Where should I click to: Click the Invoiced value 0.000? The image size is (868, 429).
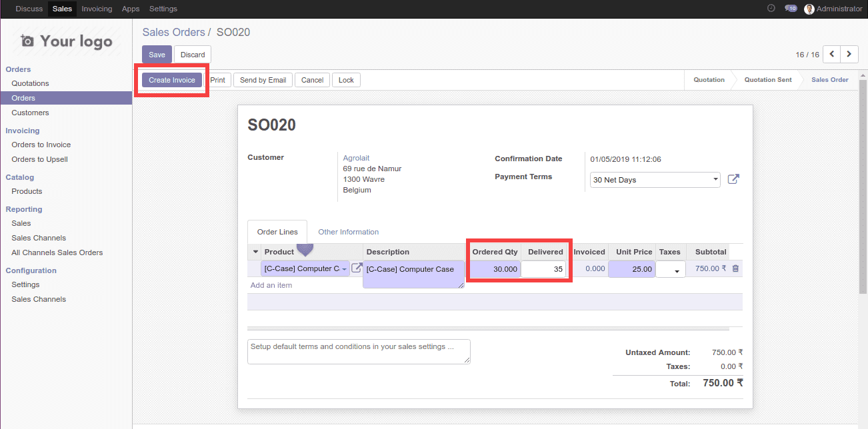click(595, 268)
